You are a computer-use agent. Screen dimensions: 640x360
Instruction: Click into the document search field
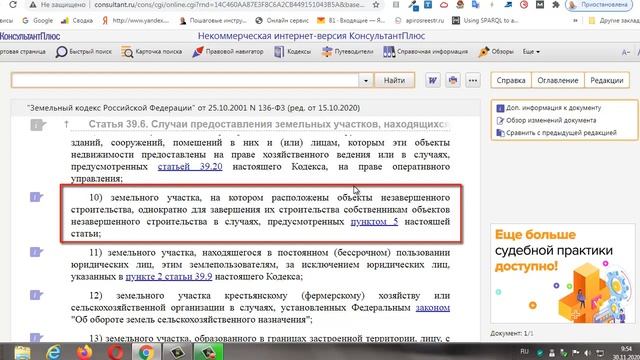coord(185,80)
